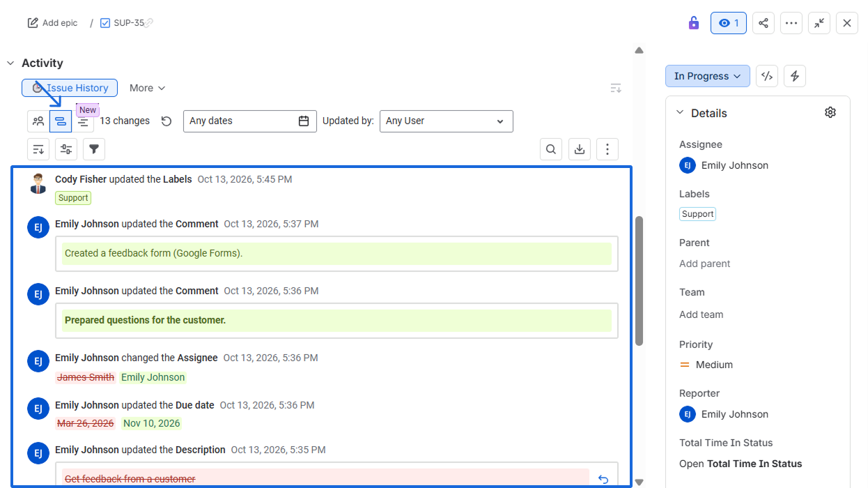This screenshot has height=488, width=868.
Task: Open the three-dot actions menu at top right
Action: pyautogui.click(x=791, y=23)
